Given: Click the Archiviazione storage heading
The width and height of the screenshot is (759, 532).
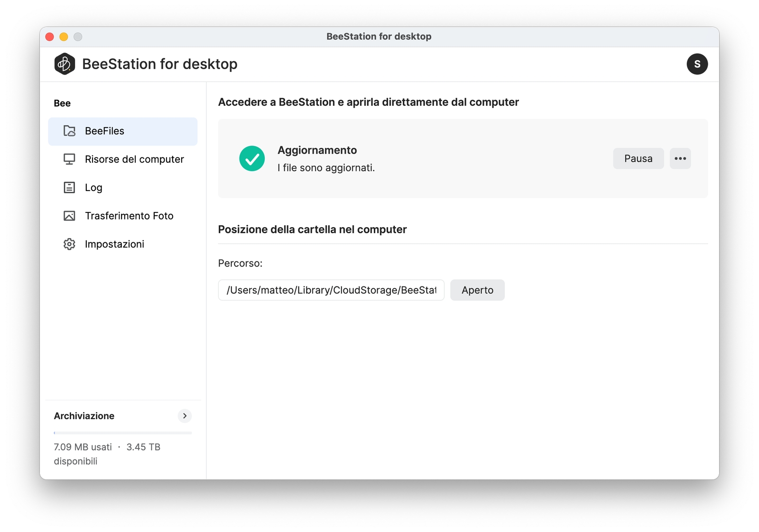Looking at the screenshot, I should coord(84,416).
